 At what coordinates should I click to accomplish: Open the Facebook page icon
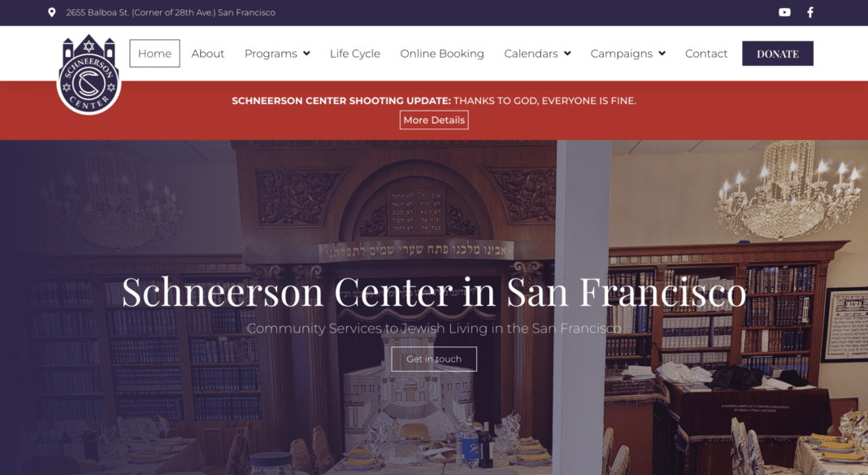click(x=810, y=12)
